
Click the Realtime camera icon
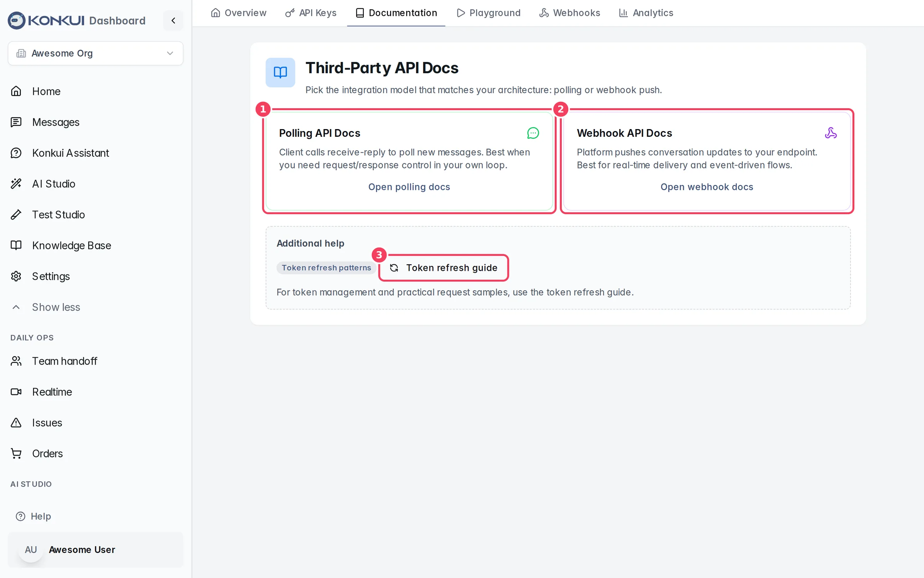(x=16, y=392)
